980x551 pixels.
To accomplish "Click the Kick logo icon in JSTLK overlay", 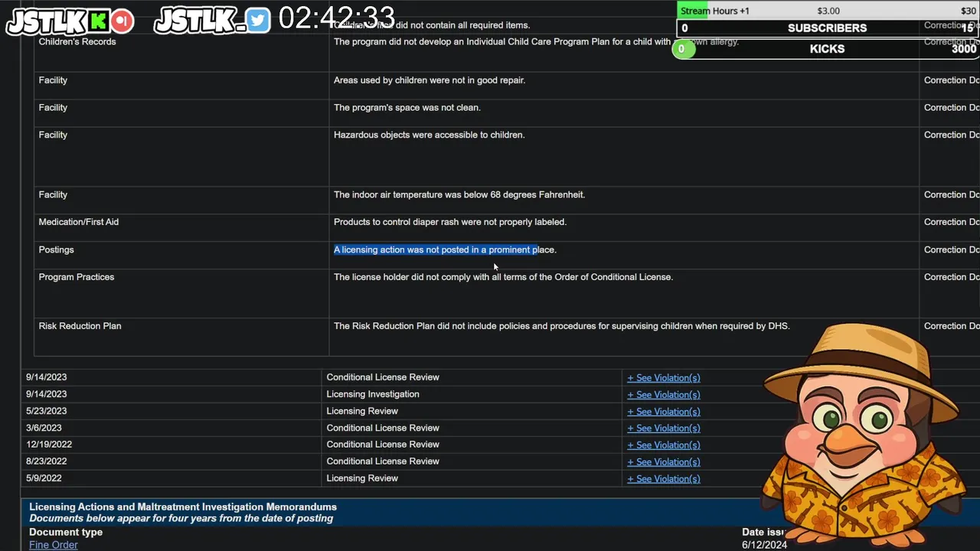I will coord(100,21).
